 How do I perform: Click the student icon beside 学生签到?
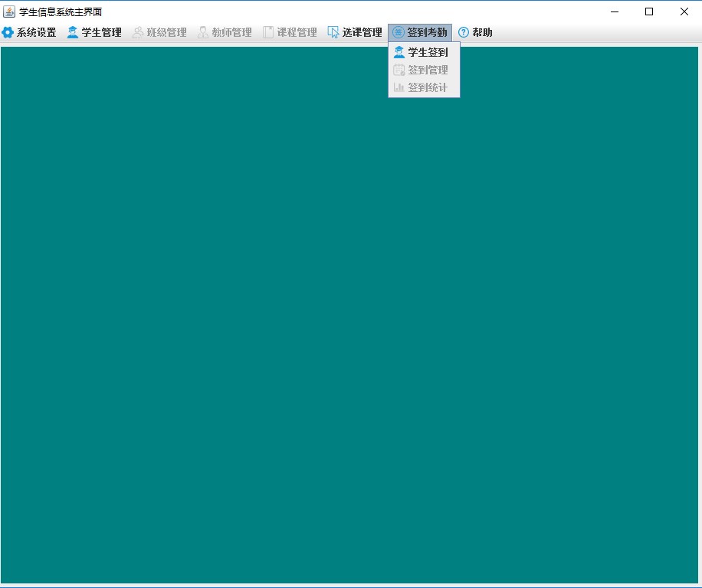pos(399,52)
